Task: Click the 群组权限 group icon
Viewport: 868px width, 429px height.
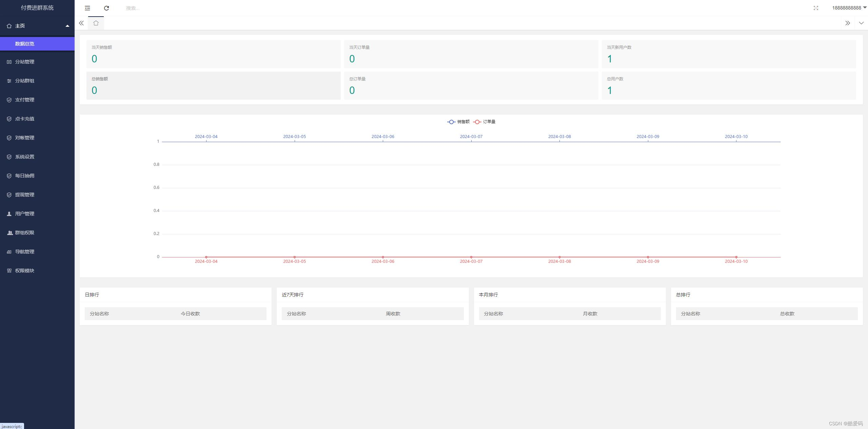Action: click(10, 233)
